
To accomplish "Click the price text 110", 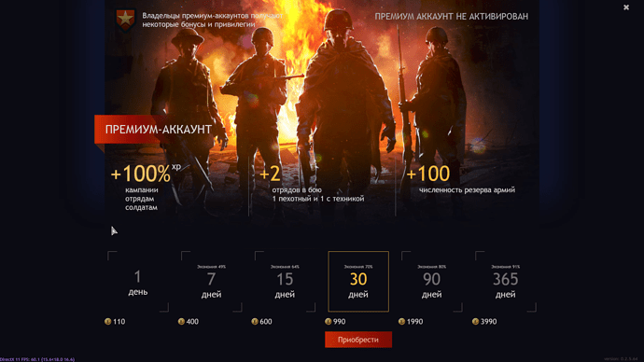I will pos(119,321).
